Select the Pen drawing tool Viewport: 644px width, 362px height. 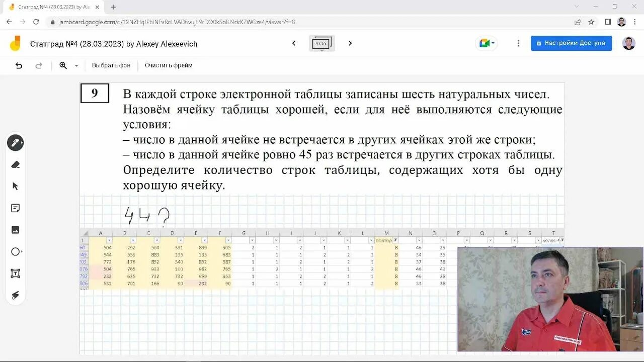click(x=16, y=143)
